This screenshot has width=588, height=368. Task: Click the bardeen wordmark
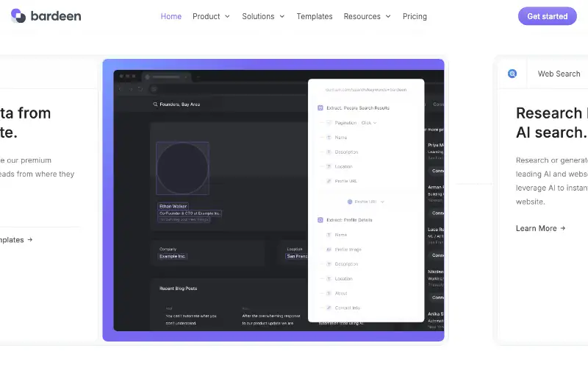point(56,16)
